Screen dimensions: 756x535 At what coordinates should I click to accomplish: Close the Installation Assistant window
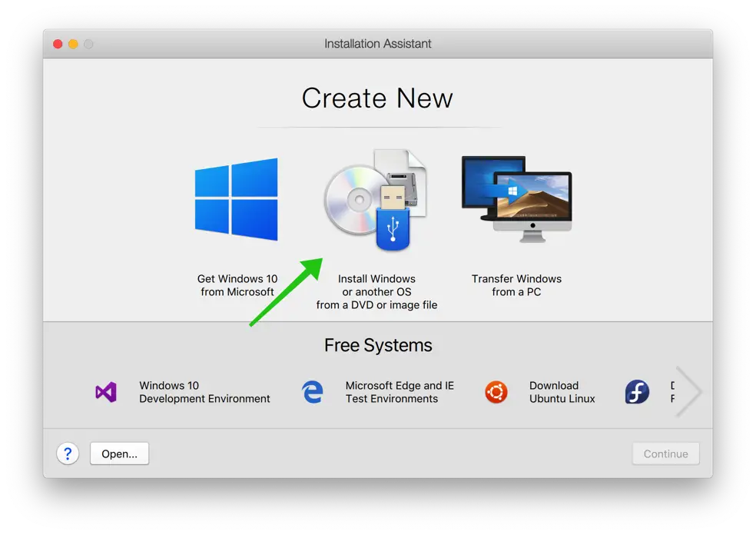click(58, 44)
